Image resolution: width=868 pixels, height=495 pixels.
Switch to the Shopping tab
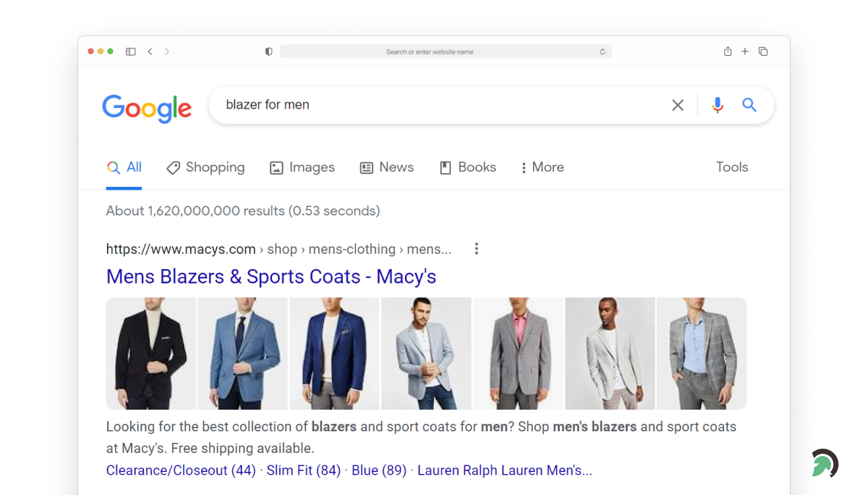(x=205, y=167)
